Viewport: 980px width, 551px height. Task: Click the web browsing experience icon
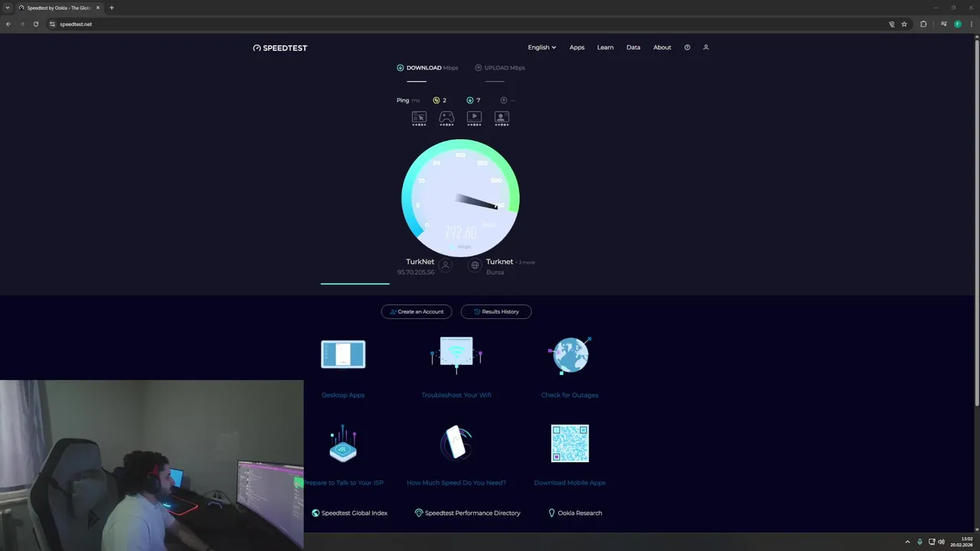coord(419,118)
